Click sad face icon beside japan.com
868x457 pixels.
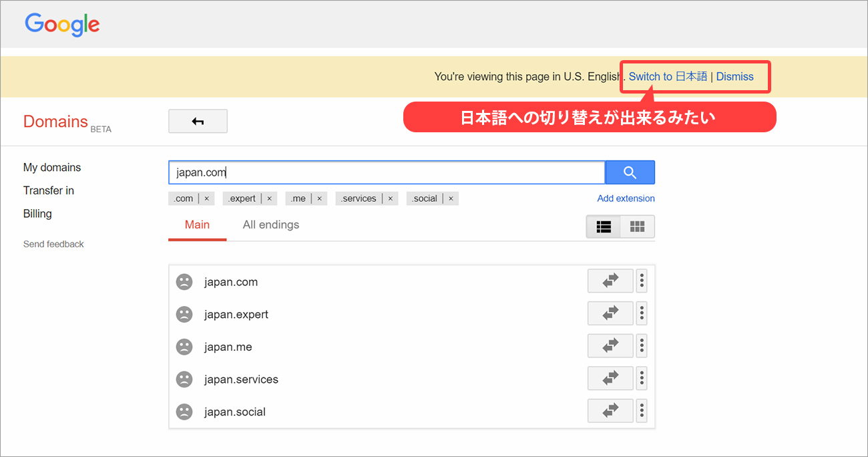(x=184, y=282)
